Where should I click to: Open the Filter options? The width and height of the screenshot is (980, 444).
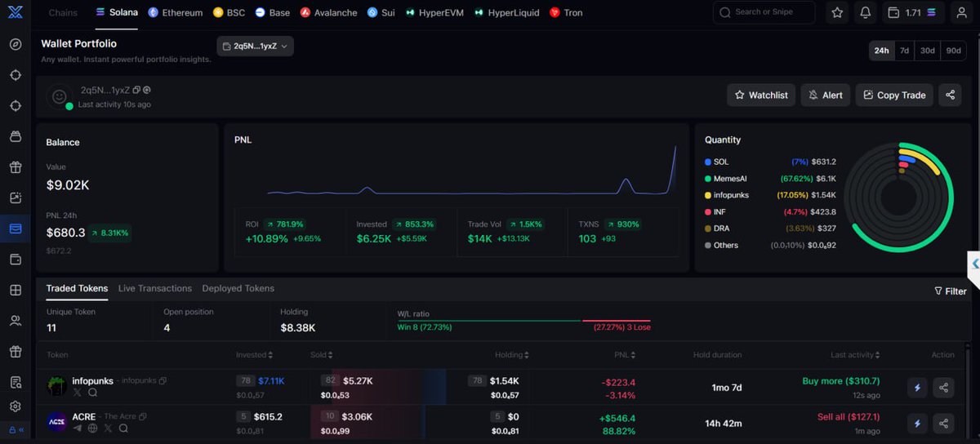click(x=951, y=291)
